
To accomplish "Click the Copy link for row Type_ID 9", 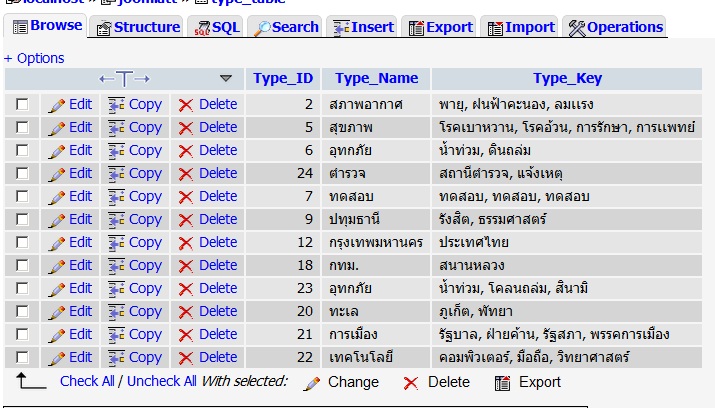I will (145, 220).
